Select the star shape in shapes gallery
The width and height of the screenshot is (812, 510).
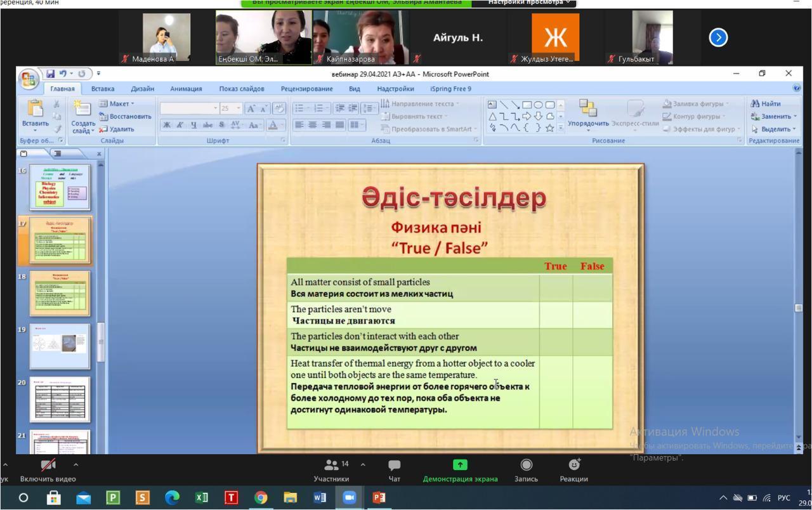549,128
